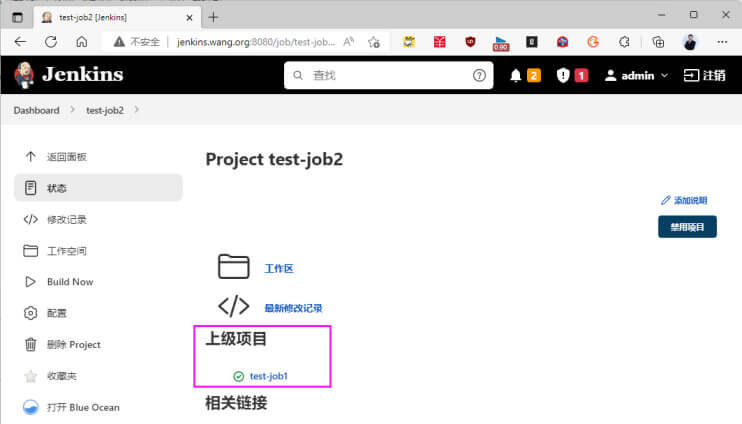This screenshot has width=742, height=424.
Task: Click test-job2 breadcrumb link
Action: click(x=105, y=110)
